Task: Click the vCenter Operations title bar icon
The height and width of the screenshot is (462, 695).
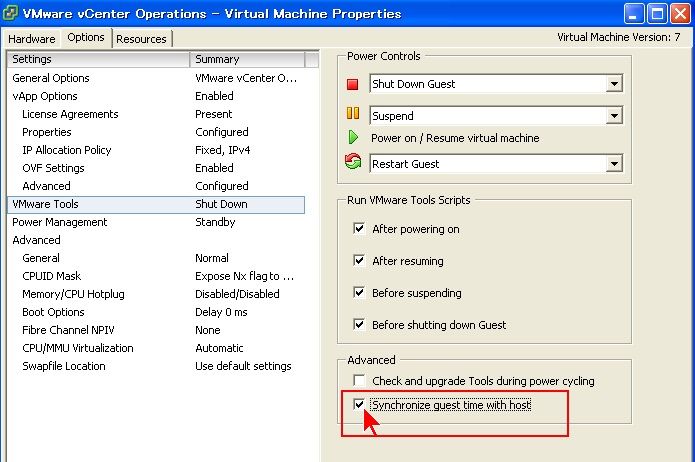Action: (x=10, y=13)
